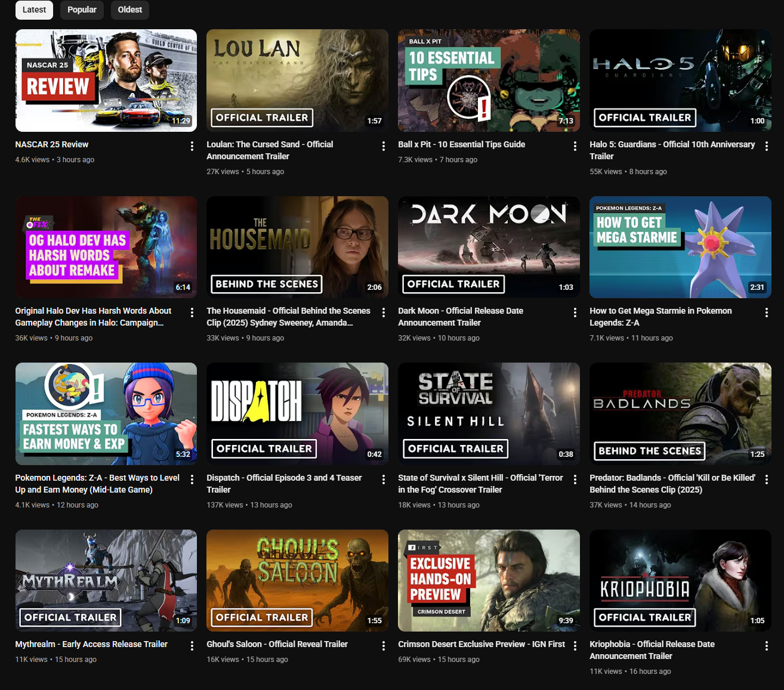Image resolution: width=784 pixels, height=690 pixels.
Task: Click 'Loulan: The Cursed Sand' title link
Action: tap(270, 150)
